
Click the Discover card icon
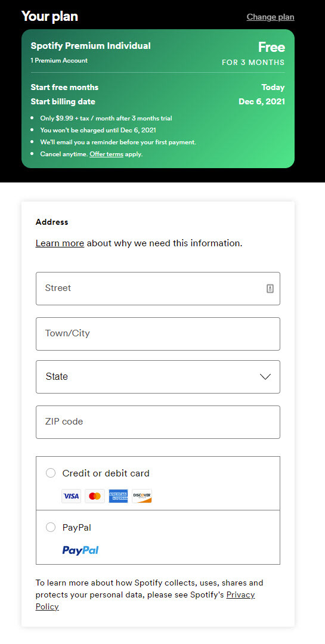(142, 496)
